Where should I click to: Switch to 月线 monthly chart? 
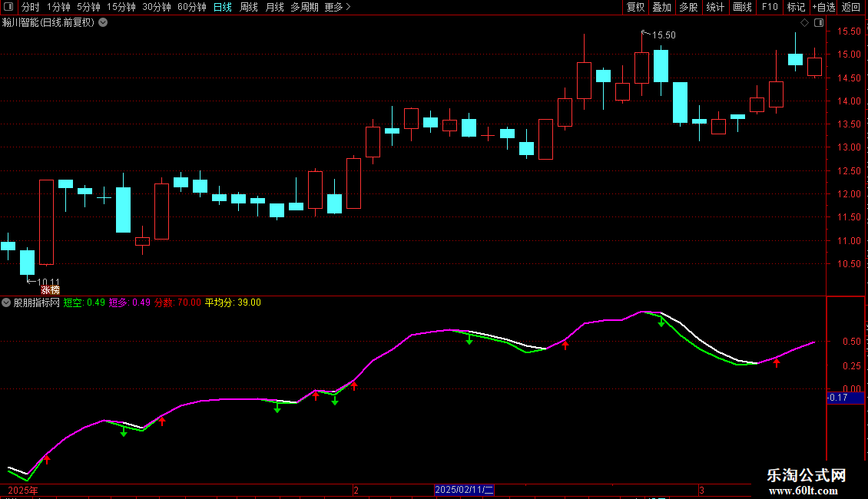(x=274, y=7)
